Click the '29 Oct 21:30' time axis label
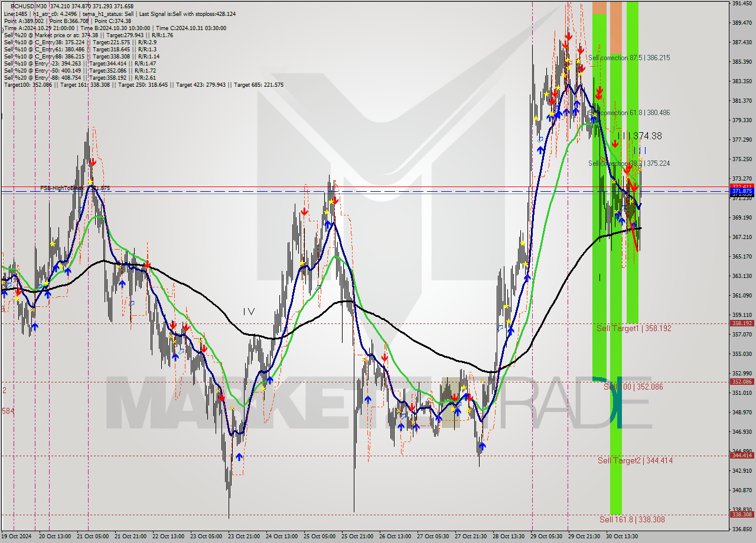756x543 pixels. click(584, 537)
